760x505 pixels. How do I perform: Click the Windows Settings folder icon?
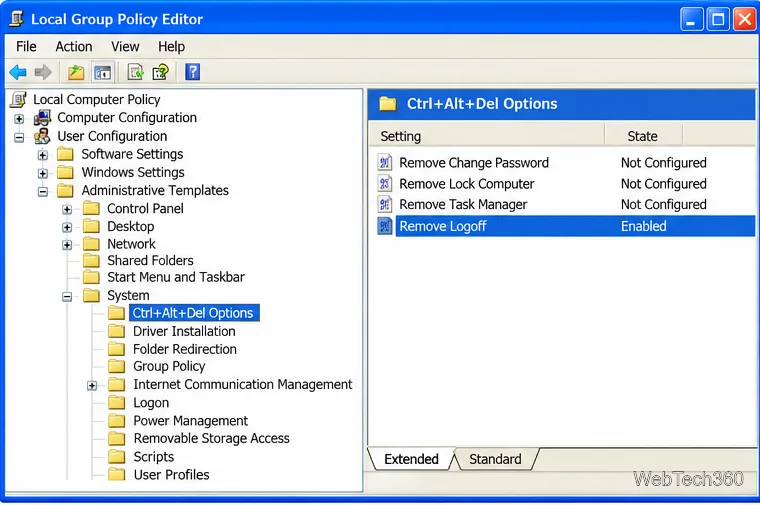click(65, 172)
